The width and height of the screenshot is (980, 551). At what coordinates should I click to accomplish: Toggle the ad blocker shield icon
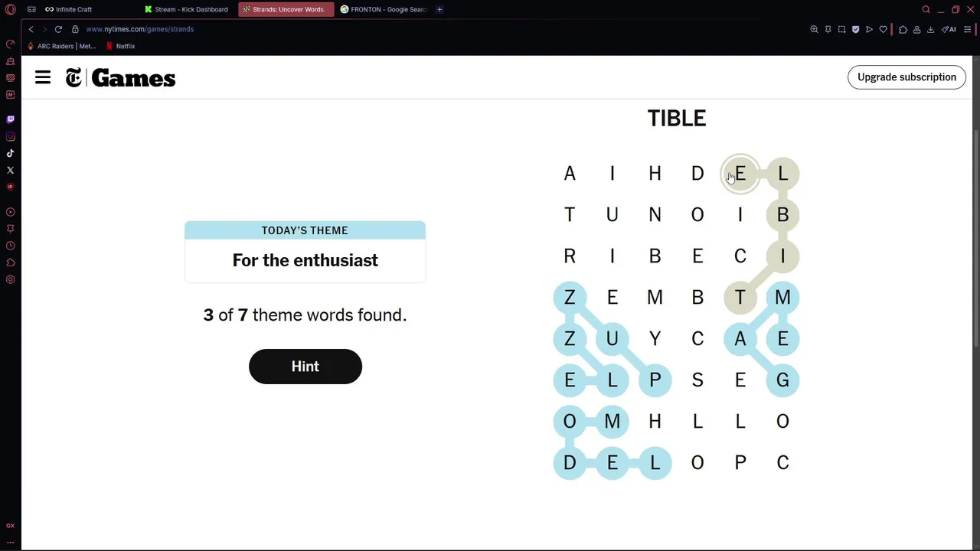[855, 29]
